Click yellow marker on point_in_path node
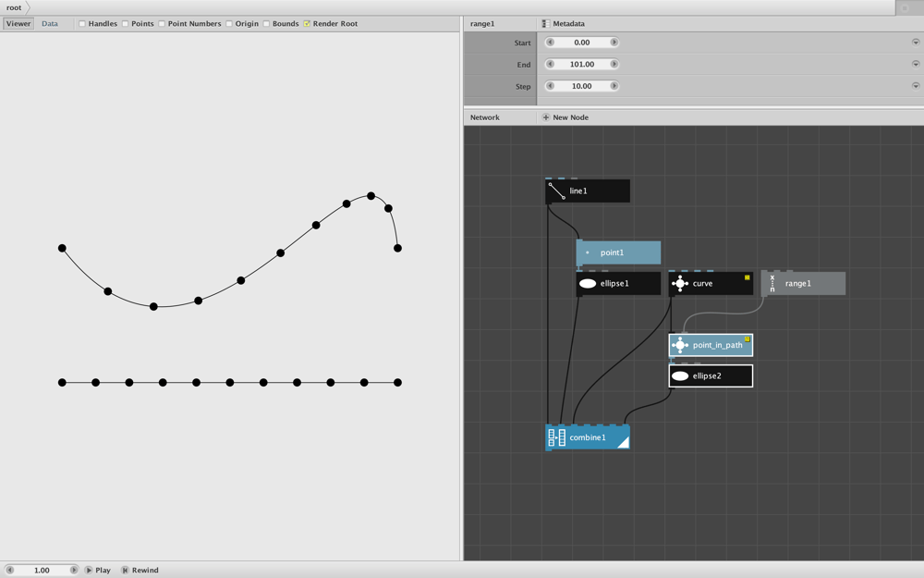 (748, 339)
